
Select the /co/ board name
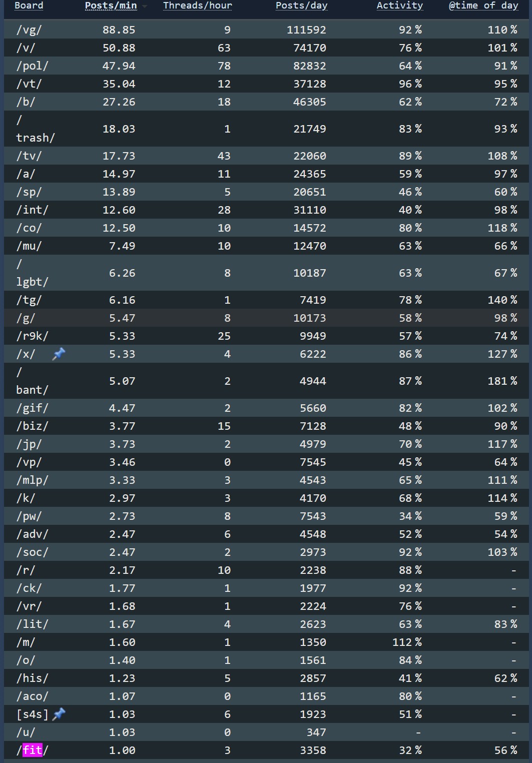tap(29, 228)
